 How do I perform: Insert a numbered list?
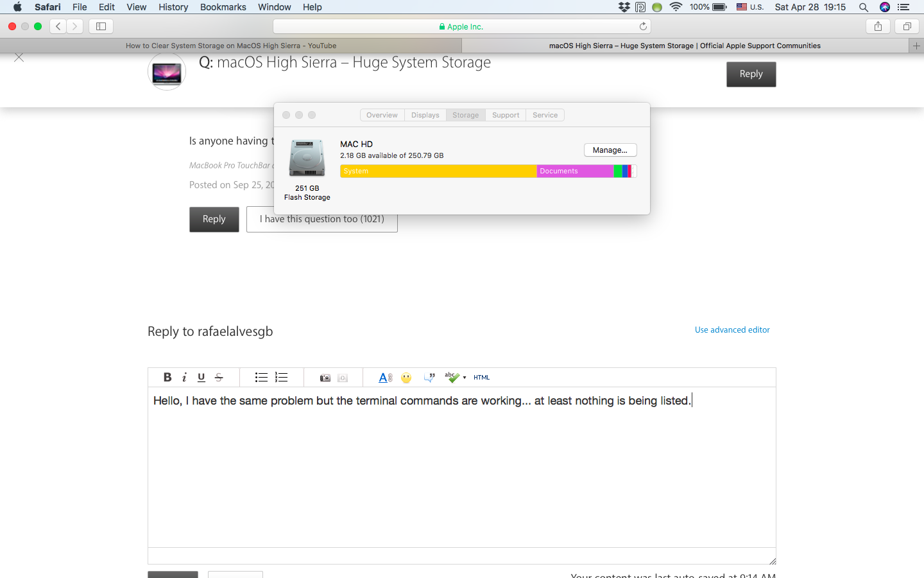(281, 378)
